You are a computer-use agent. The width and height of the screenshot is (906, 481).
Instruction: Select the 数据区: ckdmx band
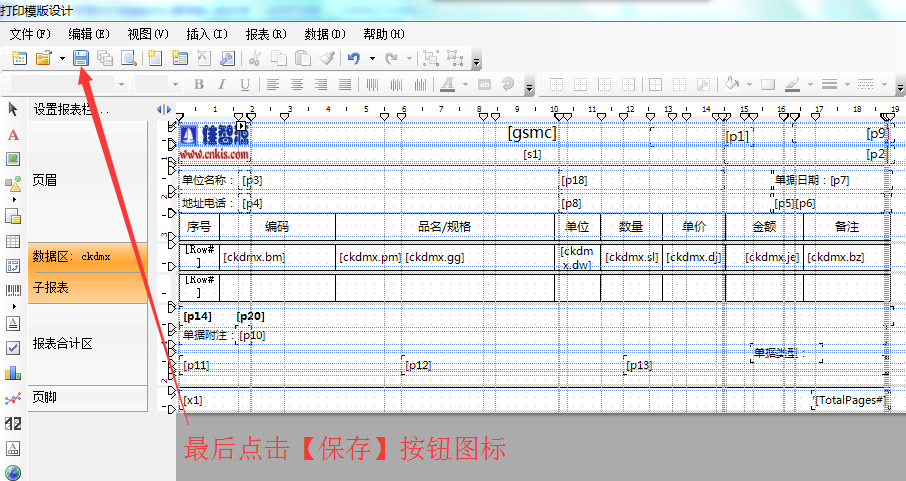coord(88,257)
